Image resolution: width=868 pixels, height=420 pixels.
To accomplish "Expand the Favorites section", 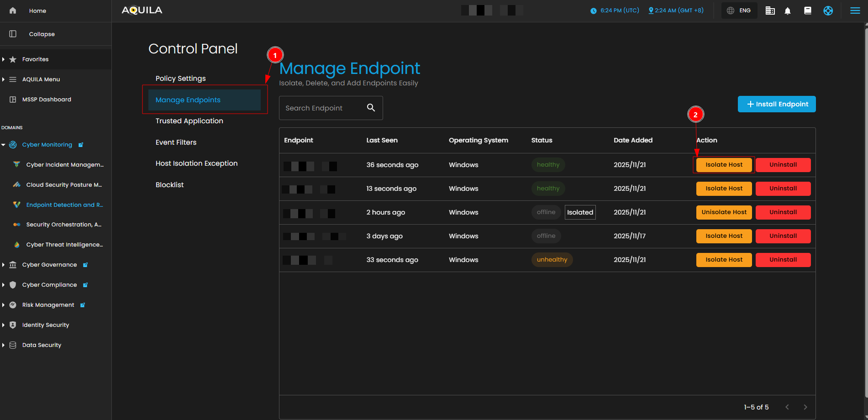I will [4, 59].
